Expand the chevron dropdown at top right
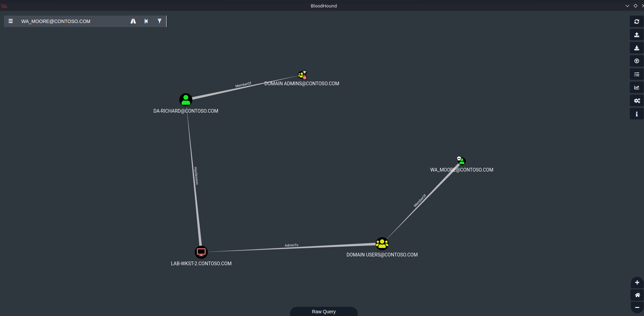644x316 pixels. point(628,6)
